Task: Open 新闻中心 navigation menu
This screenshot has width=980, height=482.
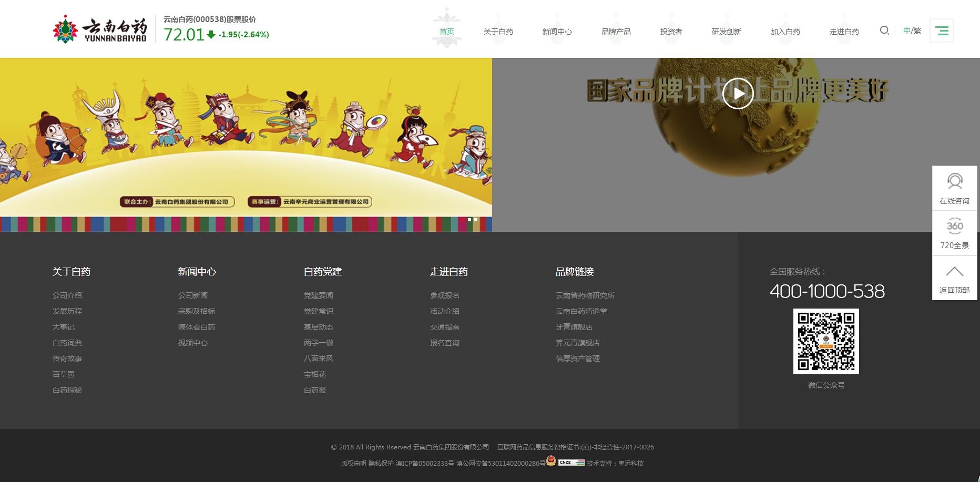Action: click(x=557, y=32)
